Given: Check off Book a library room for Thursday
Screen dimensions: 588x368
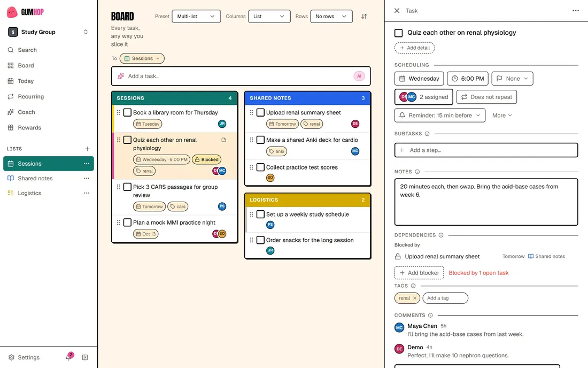Looking at the screenshot, I should click(x=128, y=112).
